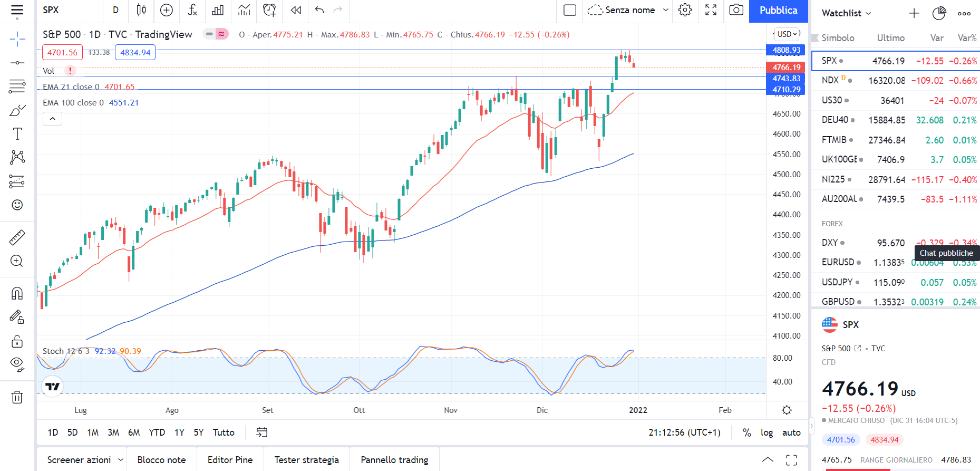Select the Text annotation tool

17,134
